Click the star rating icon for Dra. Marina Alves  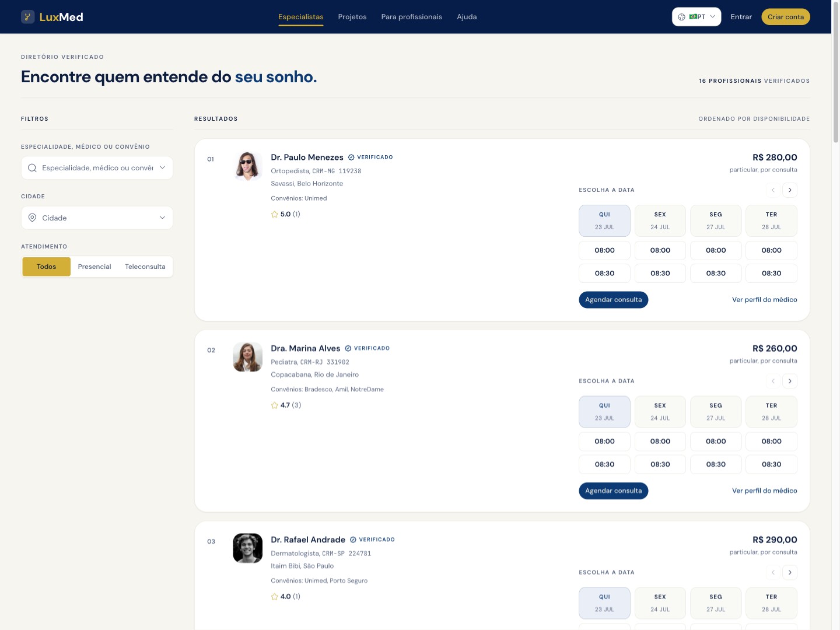[x=275, y=405]
